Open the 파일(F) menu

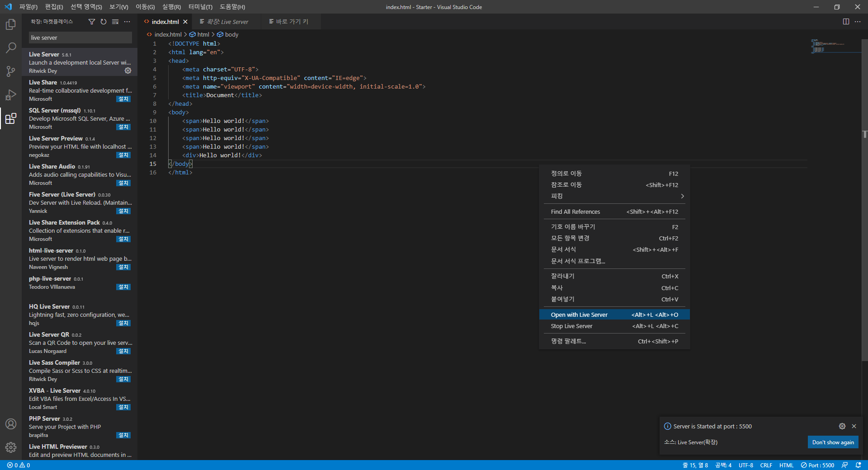(28, 7)
